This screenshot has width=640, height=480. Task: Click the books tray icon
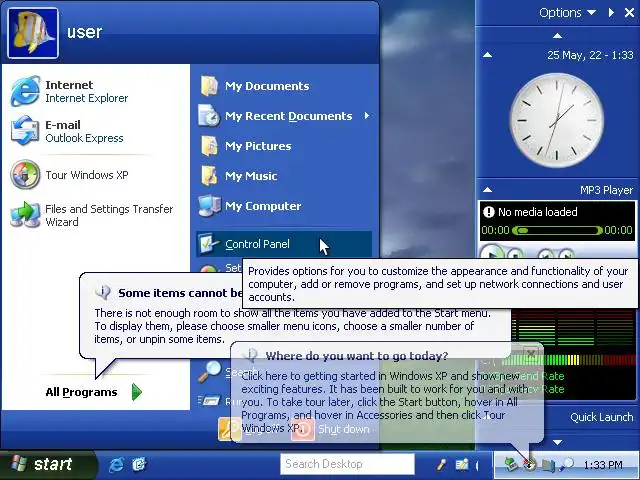(548, 465)
